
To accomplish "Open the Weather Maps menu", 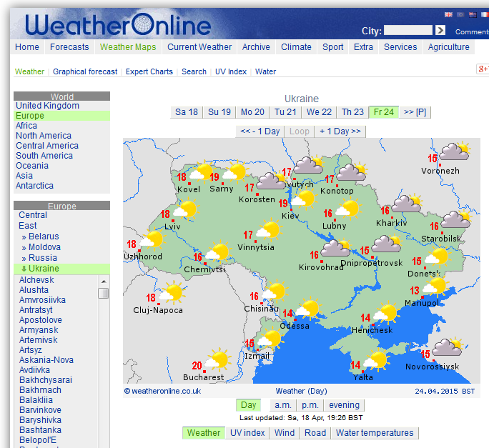I will coord(128,47).
